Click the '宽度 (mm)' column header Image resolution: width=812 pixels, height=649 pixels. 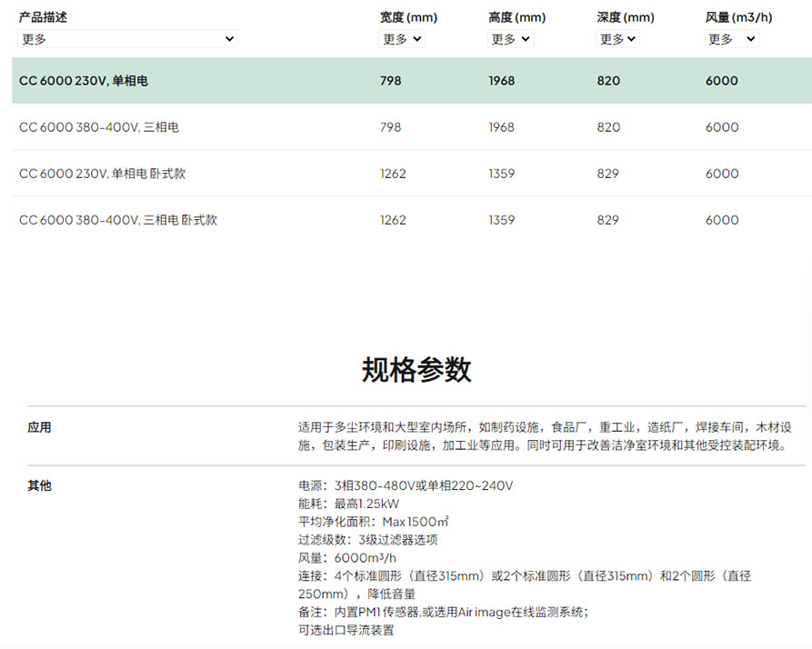point(408,17)
